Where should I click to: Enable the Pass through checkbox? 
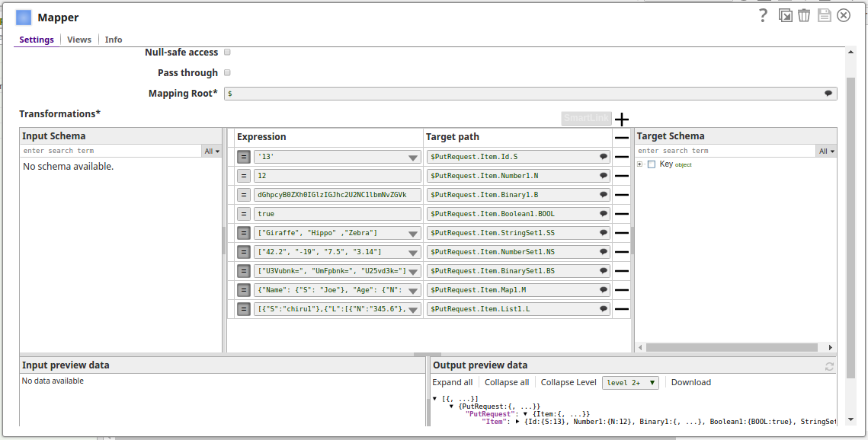pyautogui.click(x=227, y=72)
